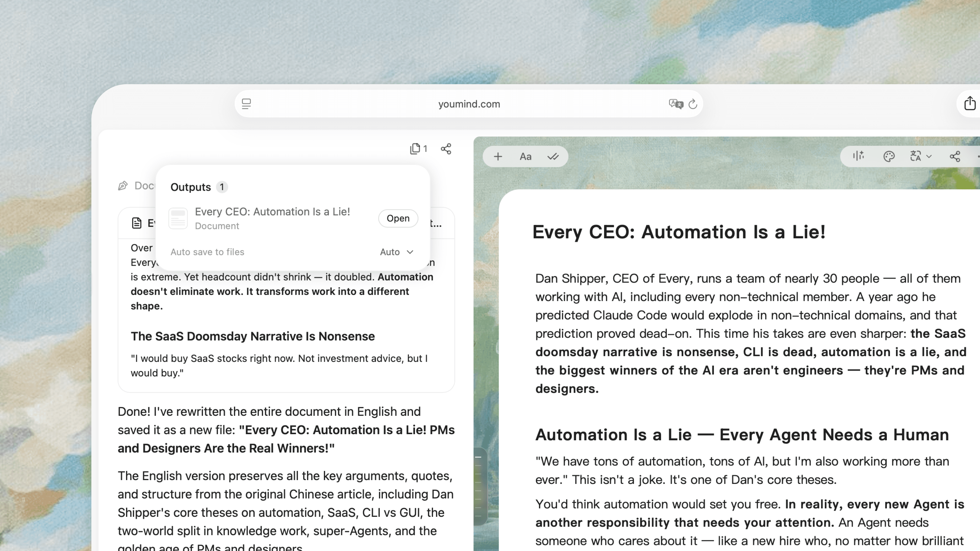This screenshot has width=980, height=551.
Task: Open the Every CEO document output
Action: pos(398,218)
